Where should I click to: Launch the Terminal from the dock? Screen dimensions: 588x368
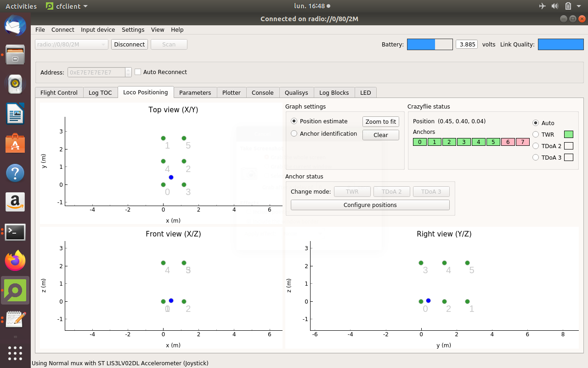[x=15, y=232]
